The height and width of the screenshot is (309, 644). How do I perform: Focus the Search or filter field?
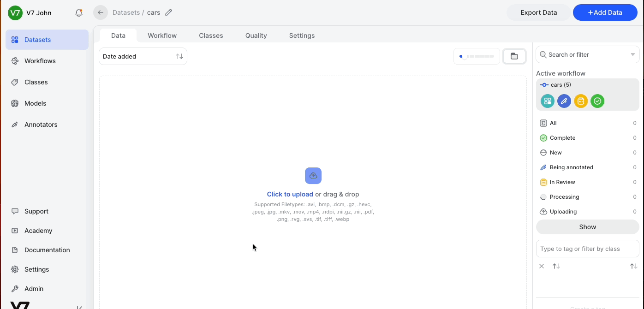pos(588,54)
